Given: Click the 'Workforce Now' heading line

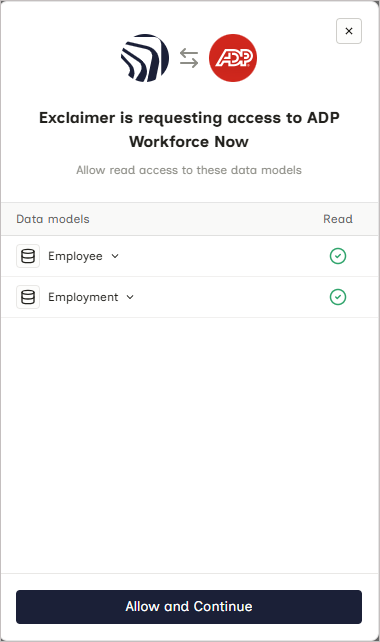Looking at the screenshot, I should (189, 142).
